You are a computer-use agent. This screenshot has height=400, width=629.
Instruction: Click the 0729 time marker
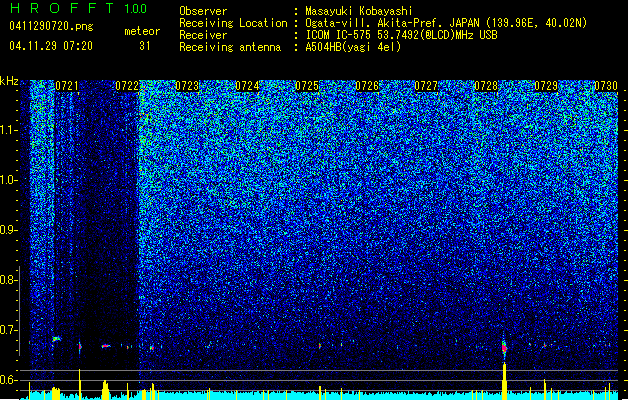[x=546, y=86]
